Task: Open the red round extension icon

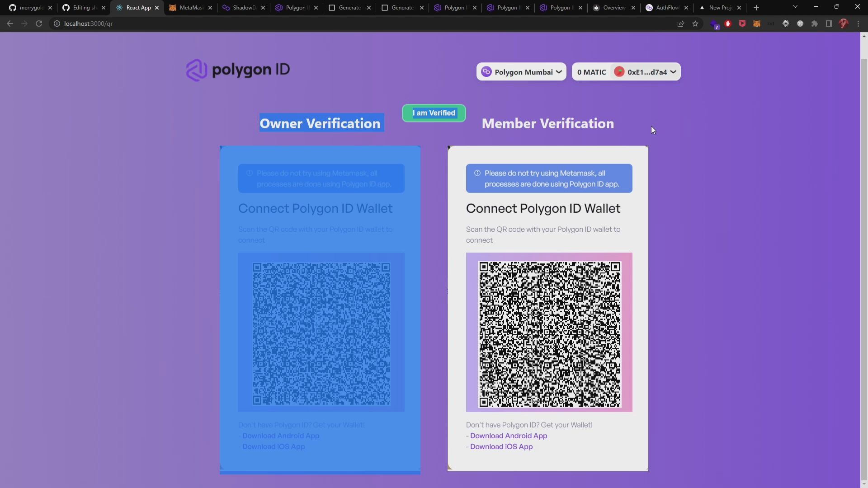Action: pos(728,23)
